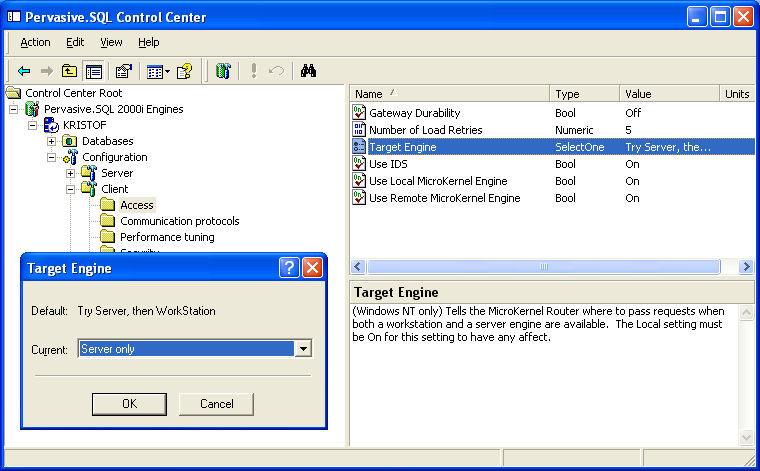Sort by the Value column header

[669, 94]
